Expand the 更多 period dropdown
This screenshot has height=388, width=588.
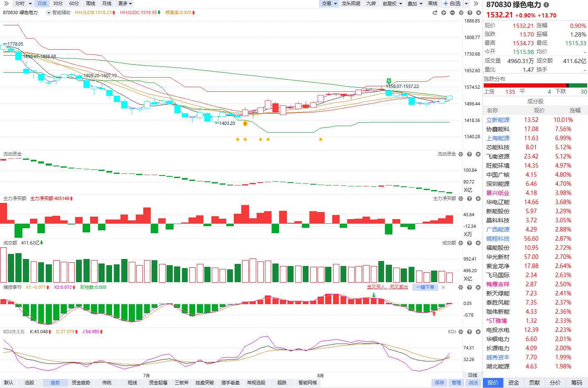coord(125,3)
